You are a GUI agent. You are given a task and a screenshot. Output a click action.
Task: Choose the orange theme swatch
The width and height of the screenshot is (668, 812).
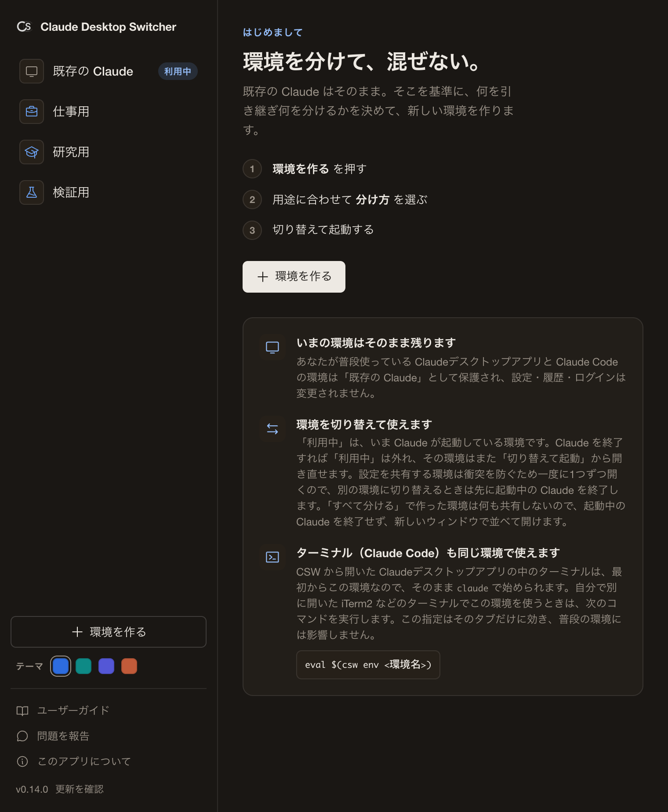[x=129, y=666]
